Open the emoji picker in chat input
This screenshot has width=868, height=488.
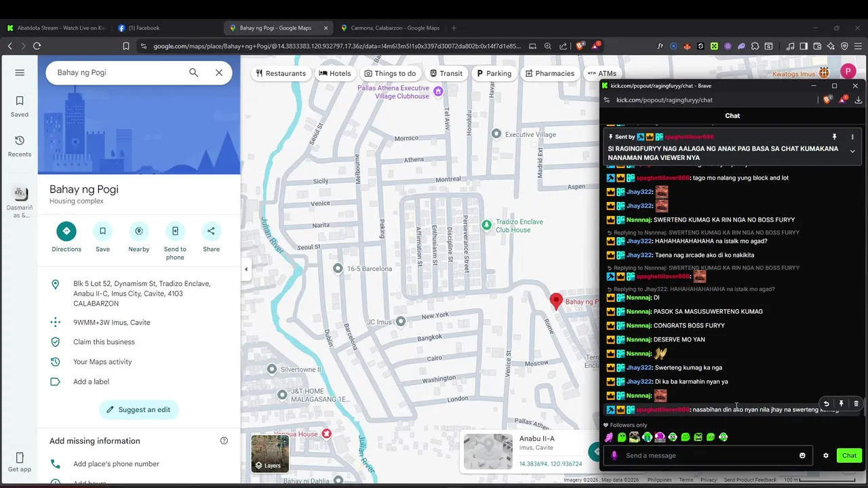click(x=802, y=455)
